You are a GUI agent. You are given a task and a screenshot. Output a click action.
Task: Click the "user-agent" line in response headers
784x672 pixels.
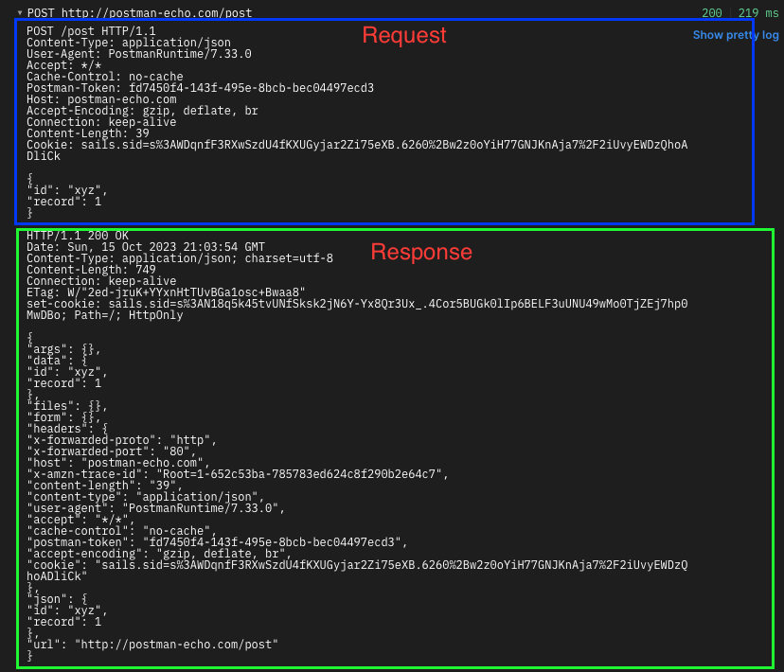[155, 508]
